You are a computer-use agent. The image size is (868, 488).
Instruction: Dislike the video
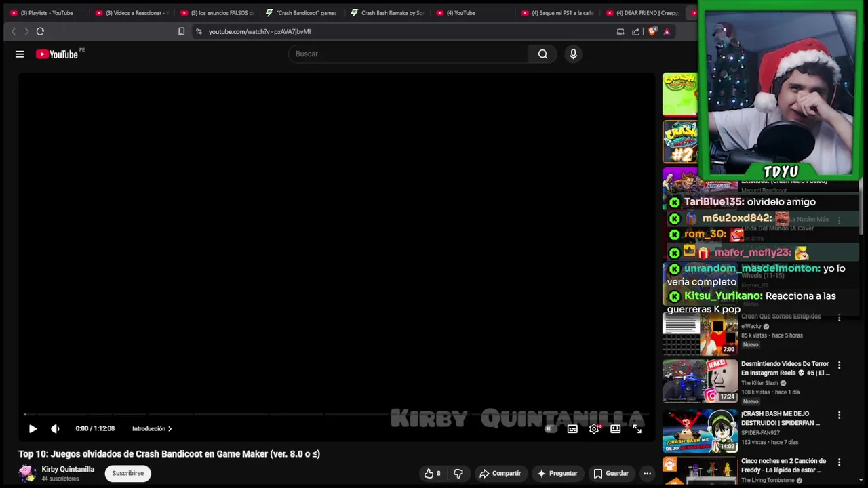(x=458, y=473)
